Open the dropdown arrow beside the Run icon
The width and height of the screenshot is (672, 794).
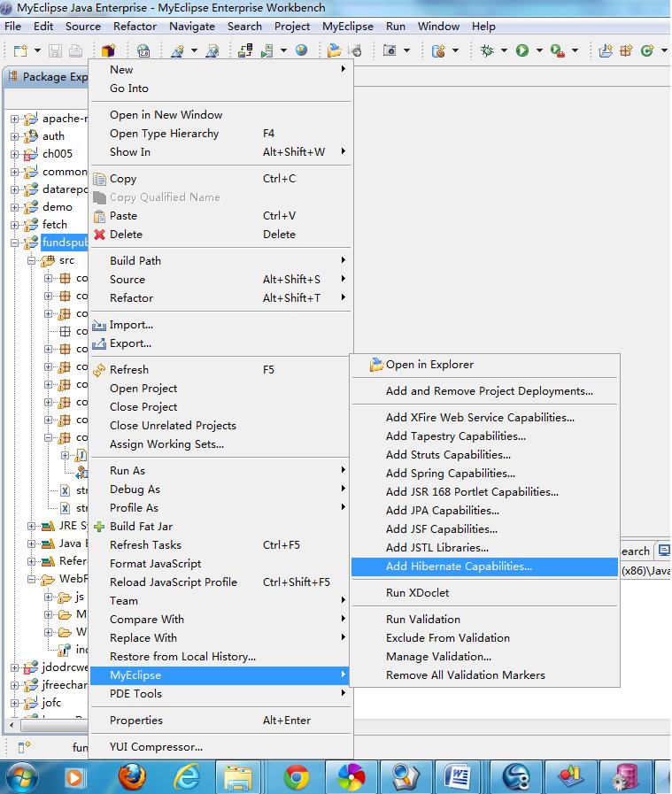point(539,50)
